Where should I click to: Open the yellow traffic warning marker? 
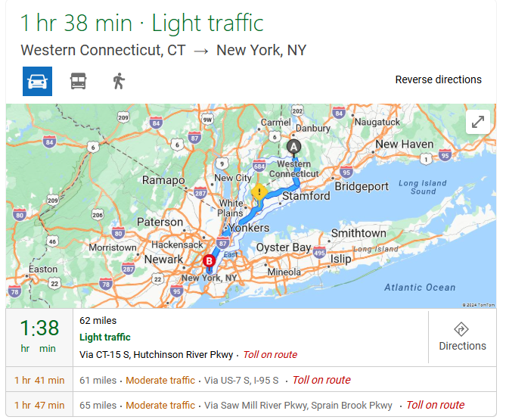pos(259,193)
